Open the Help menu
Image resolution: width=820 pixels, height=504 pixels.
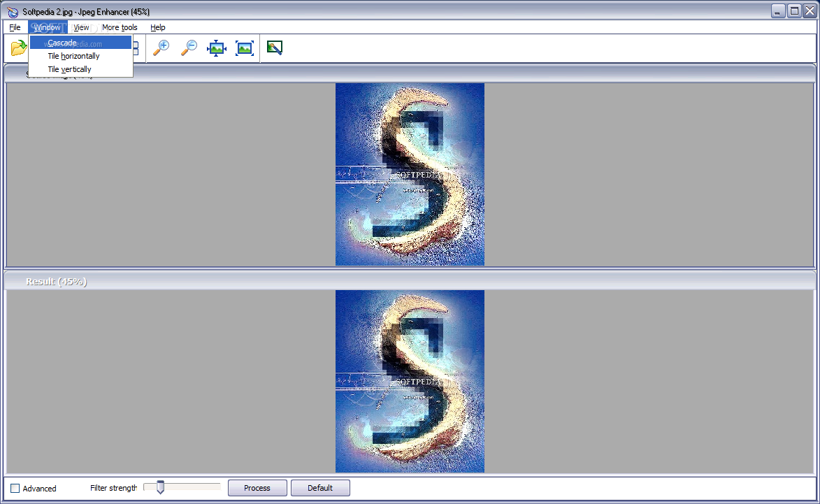click(157, 27)
